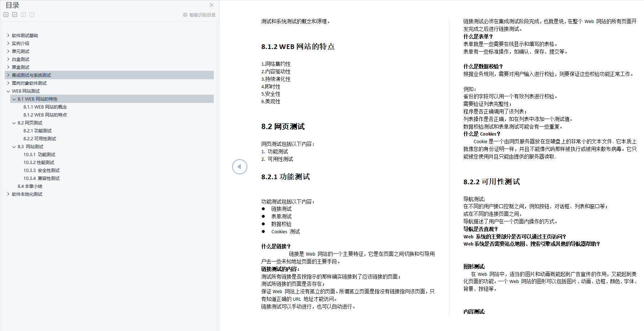This screenshot has width=644, height=331.
Task: Click the X icon to close the 目录 panel
Action: click(x=212, y=5)
